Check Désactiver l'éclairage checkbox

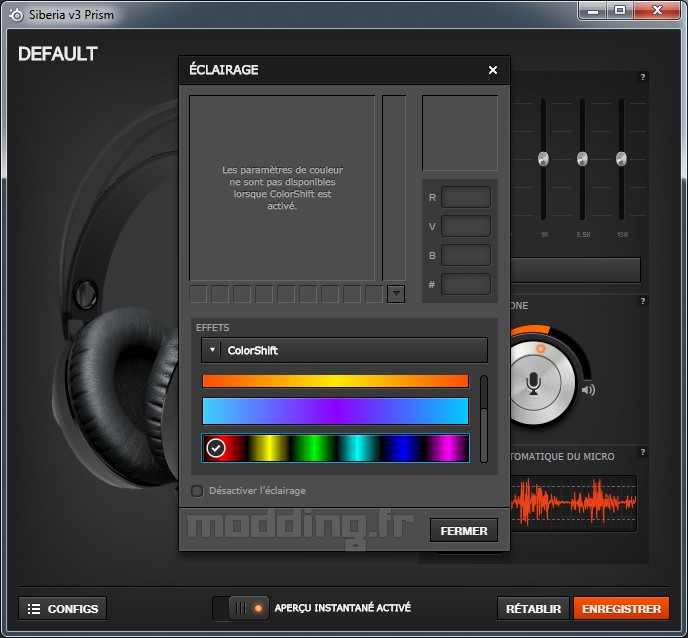click(197, 491)
